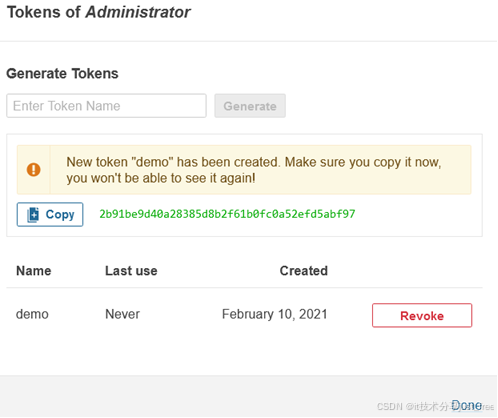Screen dimensions: 498x418
Task: Click the Last use column header
Action: click(131, 271)
